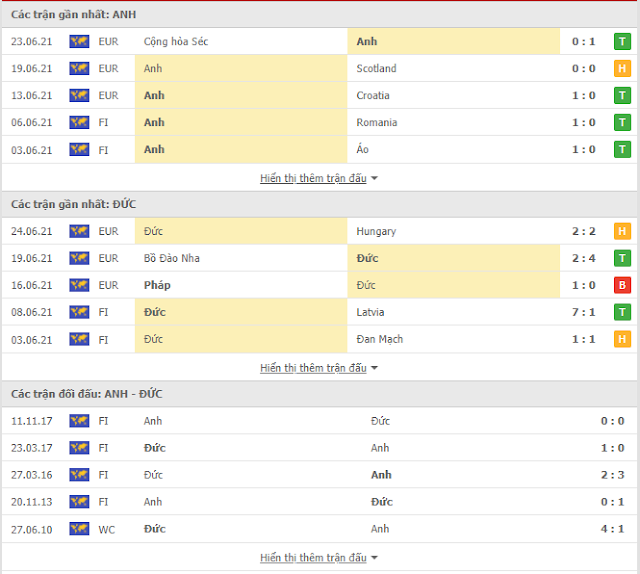Open the Bồ Đào Nha vs Đức match row
This screenshot has width=640, height=574.
(x=320, y=258)
